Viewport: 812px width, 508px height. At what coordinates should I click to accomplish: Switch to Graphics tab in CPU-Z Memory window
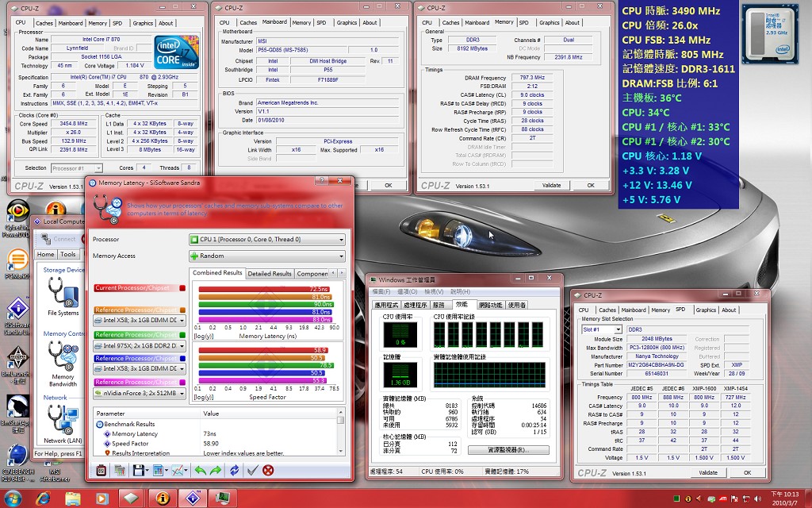point(549,23)
